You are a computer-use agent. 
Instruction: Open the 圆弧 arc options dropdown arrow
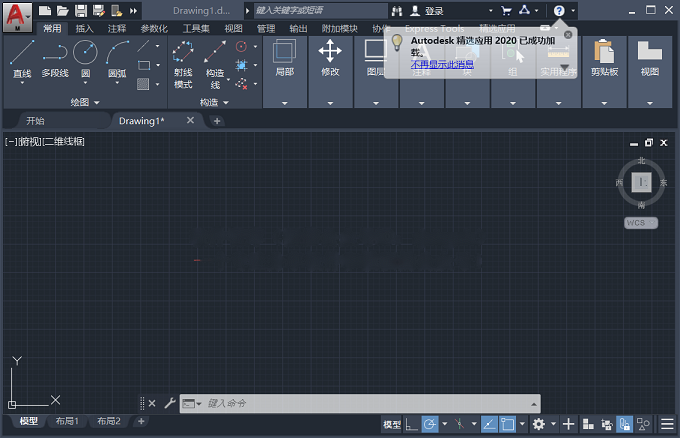117,82
